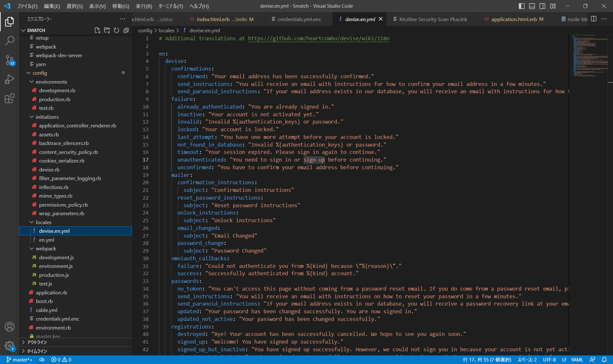The height and width of the screenshot is (364, 613).
Task: Customize layout from title bar icon
Action: 553,6
